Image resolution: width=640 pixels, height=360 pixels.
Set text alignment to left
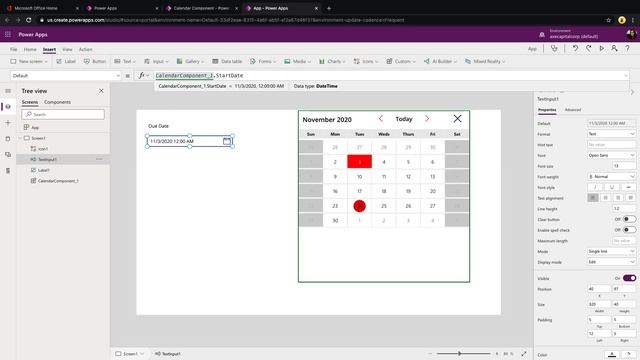[x=593, y=198]
